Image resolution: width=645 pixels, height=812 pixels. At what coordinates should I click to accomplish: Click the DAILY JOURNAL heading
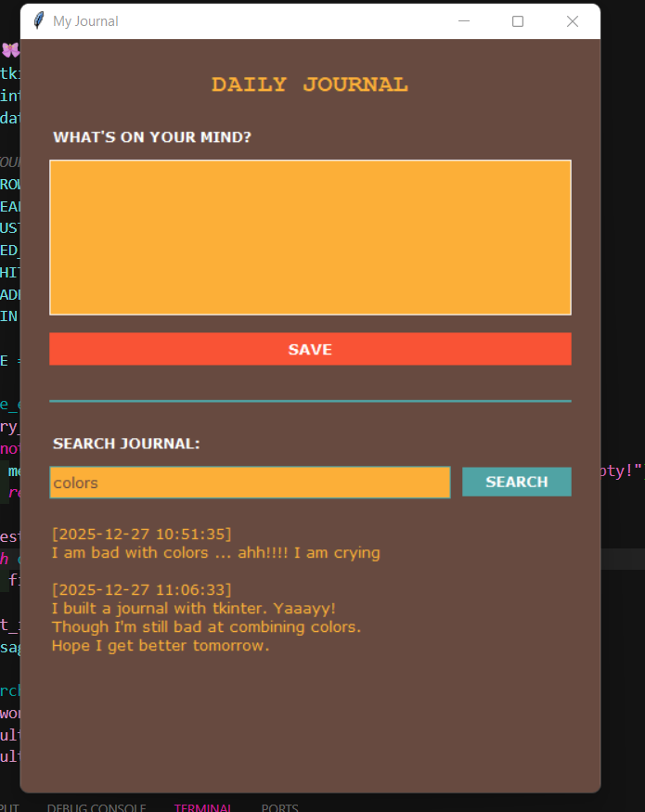coord(310,84)
